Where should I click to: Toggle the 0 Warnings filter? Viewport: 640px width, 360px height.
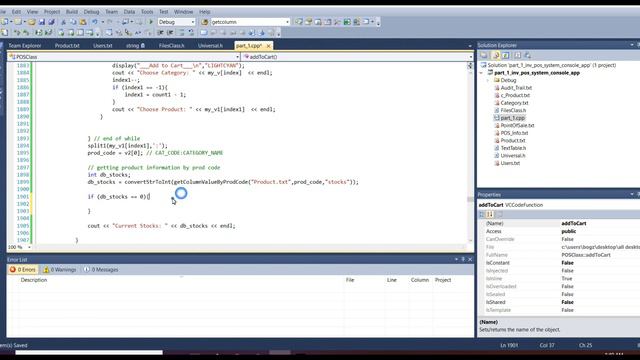coord(60,270)
